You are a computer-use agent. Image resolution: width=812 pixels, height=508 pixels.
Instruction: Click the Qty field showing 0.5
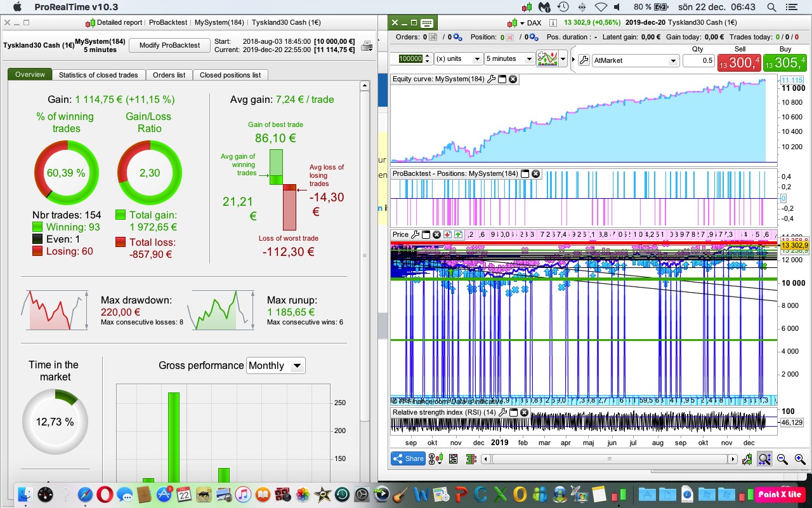tap(698, 60)
